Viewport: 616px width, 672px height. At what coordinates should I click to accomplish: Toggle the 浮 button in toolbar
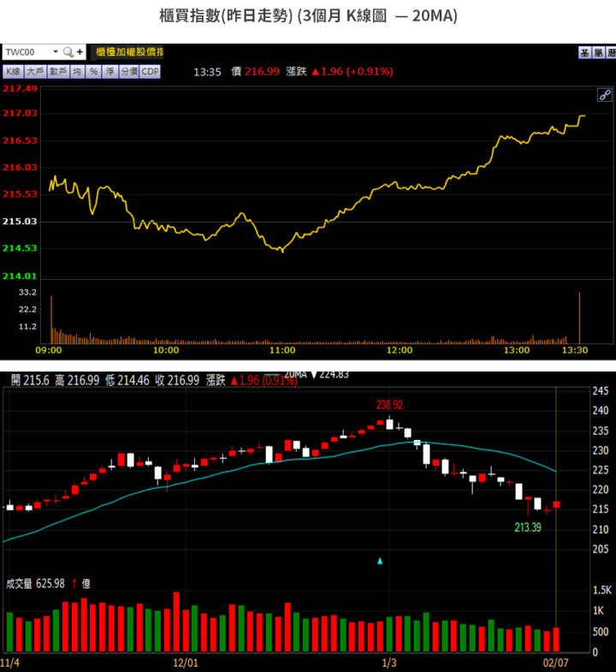point(110,72)
